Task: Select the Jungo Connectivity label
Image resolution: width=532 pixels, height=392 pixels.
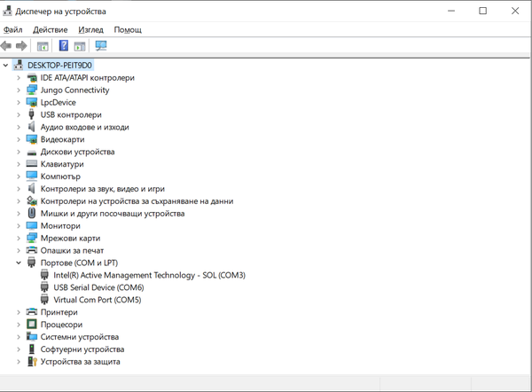Action: (x=74, y=90)
